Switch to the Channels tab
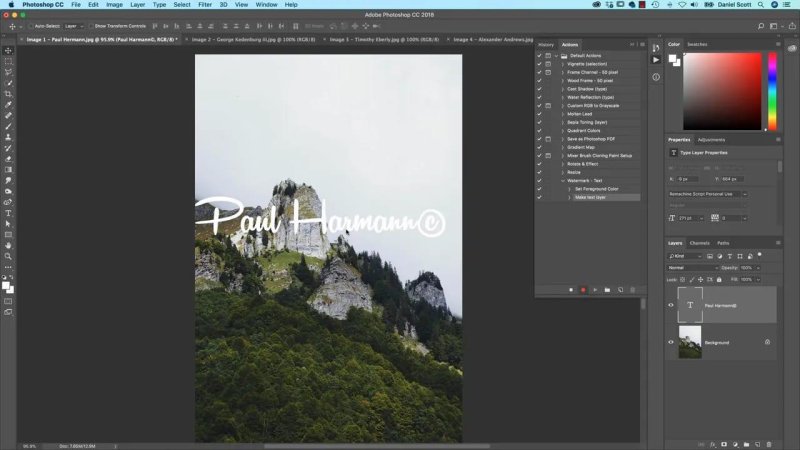800x450 pixels. [699, 243]
